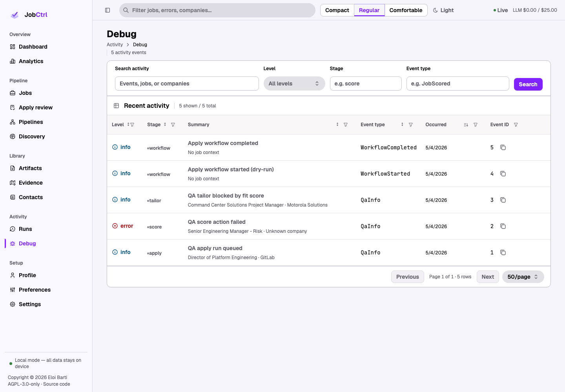
Task: Select 'Apply workflow completed' summary
Action: click(223, 143)
